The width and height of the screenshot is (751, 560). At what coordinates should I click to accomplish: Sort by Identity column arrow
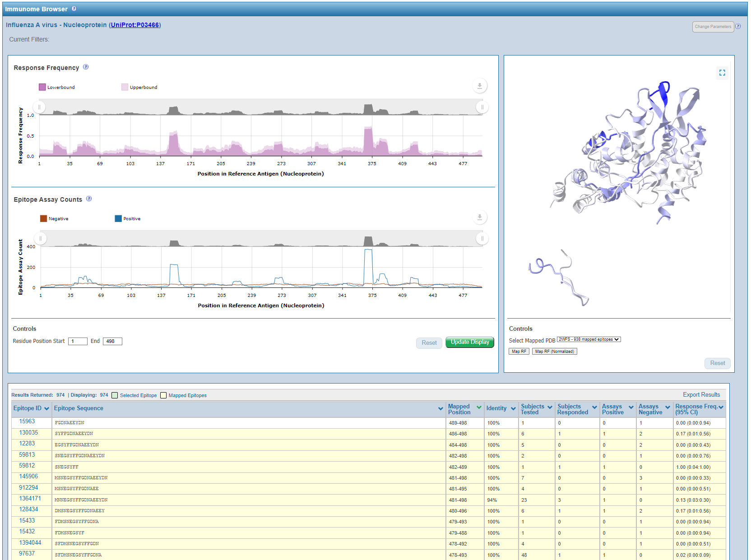513,408
